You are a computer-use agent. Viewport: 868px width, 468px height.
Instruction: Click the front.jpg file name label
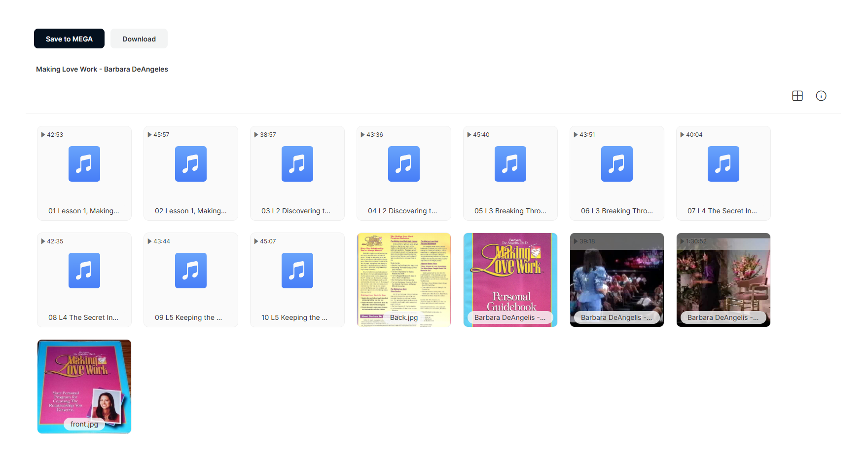pos(84,424)
